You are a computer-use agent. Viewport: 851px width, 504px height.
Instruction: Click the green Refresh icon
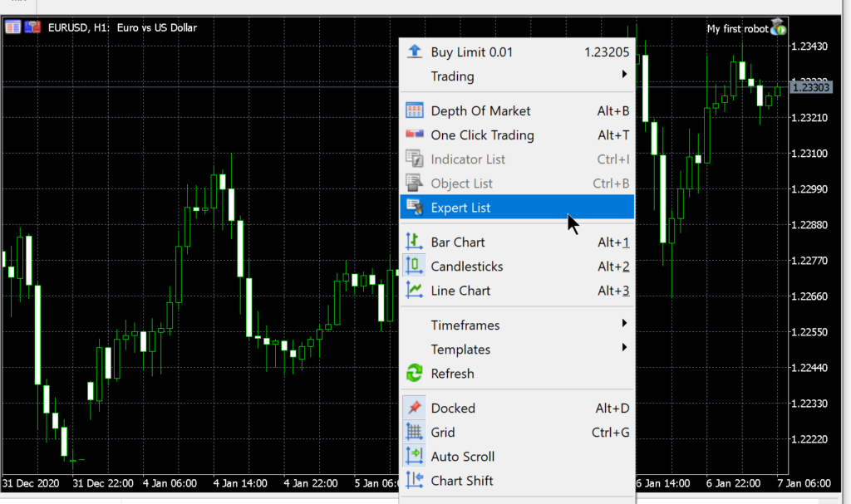(414, 374)
